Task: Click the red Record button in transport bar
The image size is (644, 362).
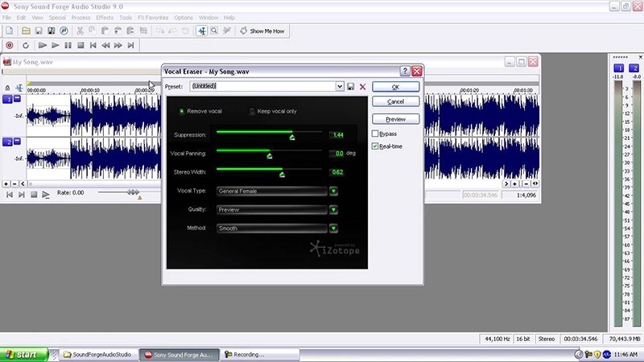Action: 10,46
